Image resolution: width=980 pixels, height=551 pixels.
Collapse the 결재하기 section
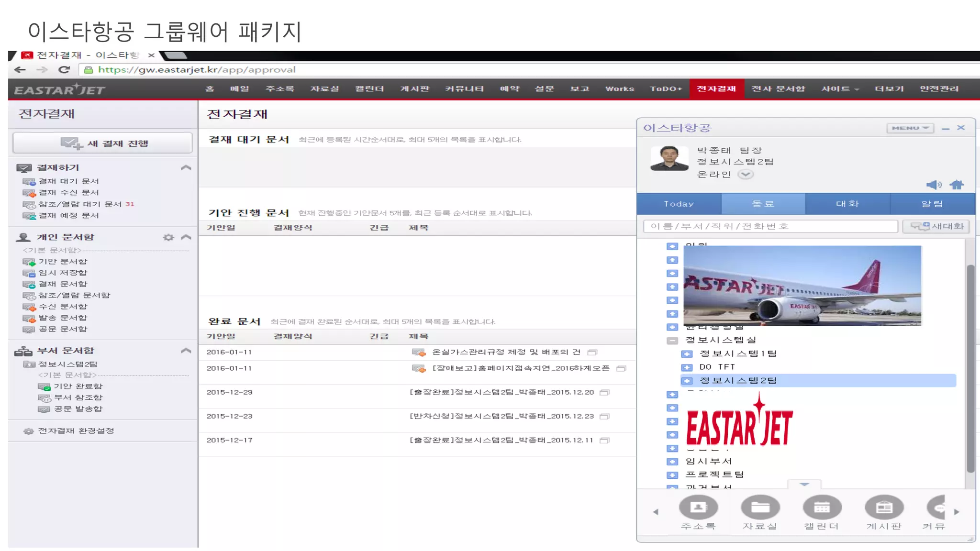[186, 167]
